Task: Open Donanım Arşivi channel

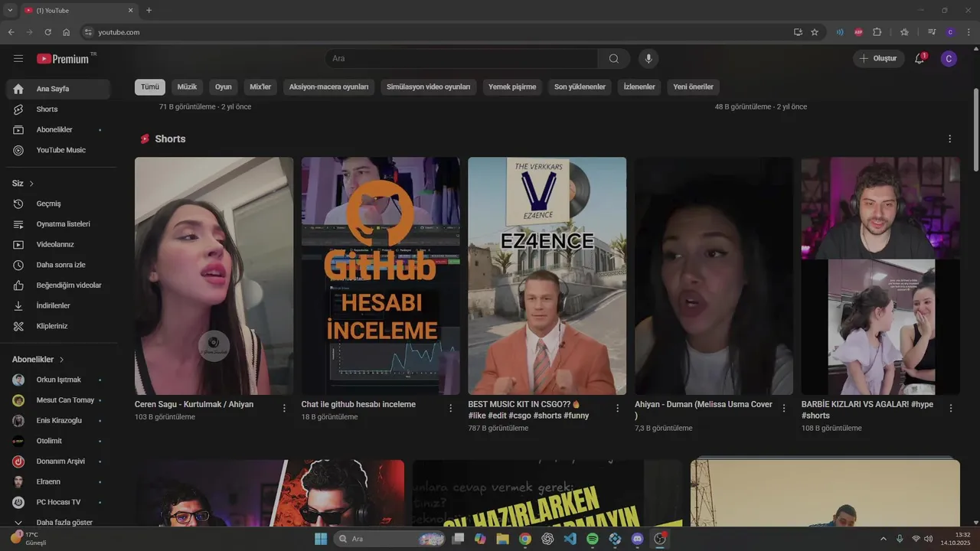Action: (59, 461)
